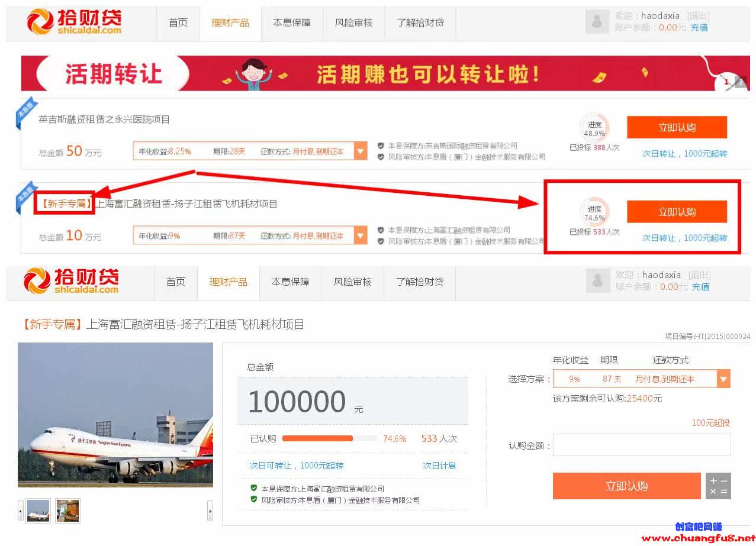Open 理财产品 tab in the lower navigation
The image size is (756, 546).
(x=228, y=282)
